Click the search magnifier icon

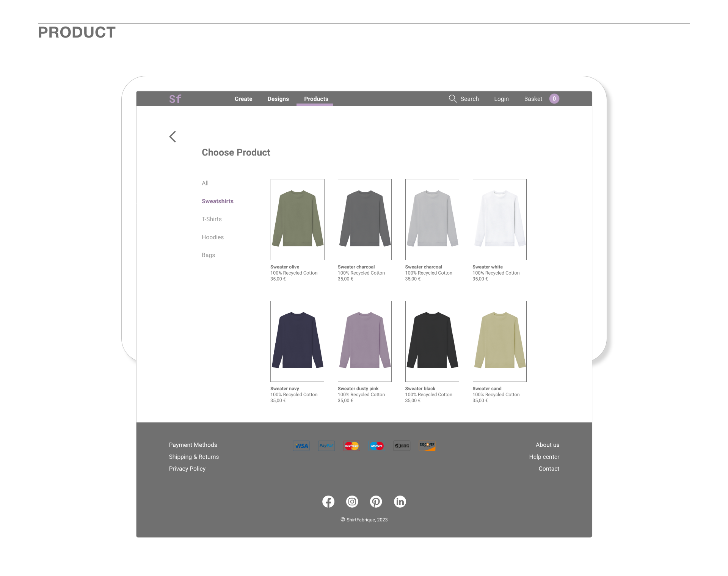(x=452, y=99)
